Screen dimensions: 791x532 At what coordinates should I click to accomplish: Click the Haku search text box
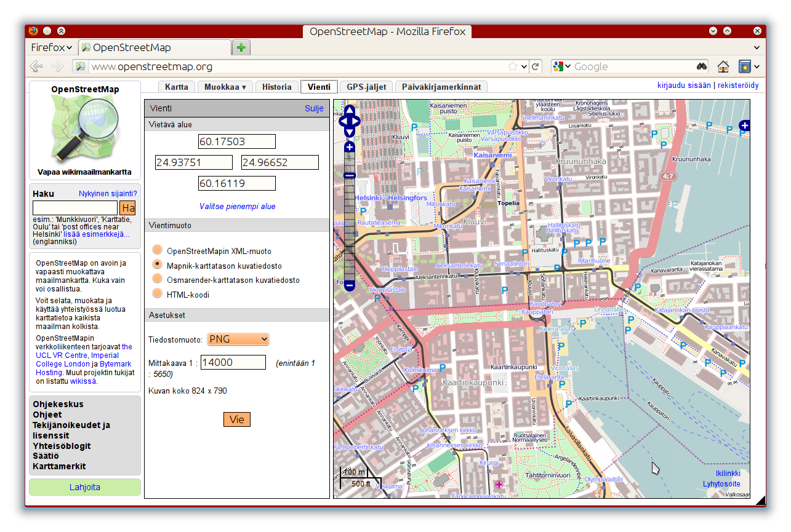click(x=75, y=208)
